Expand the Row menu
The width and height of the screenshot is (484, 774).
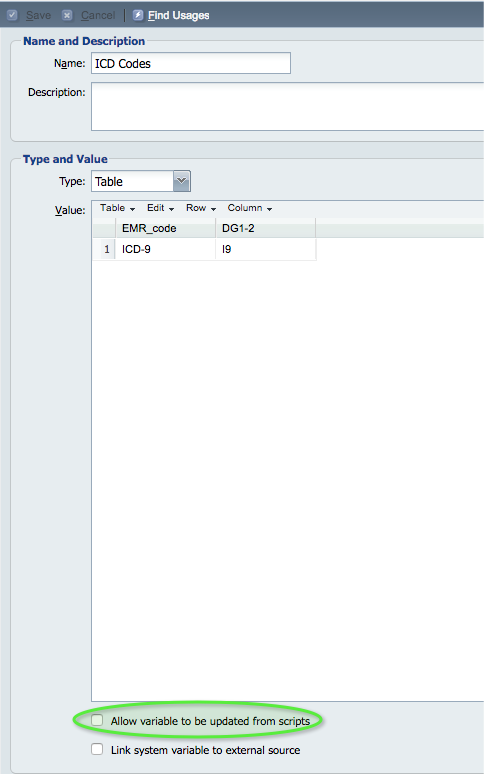point(201,208)
